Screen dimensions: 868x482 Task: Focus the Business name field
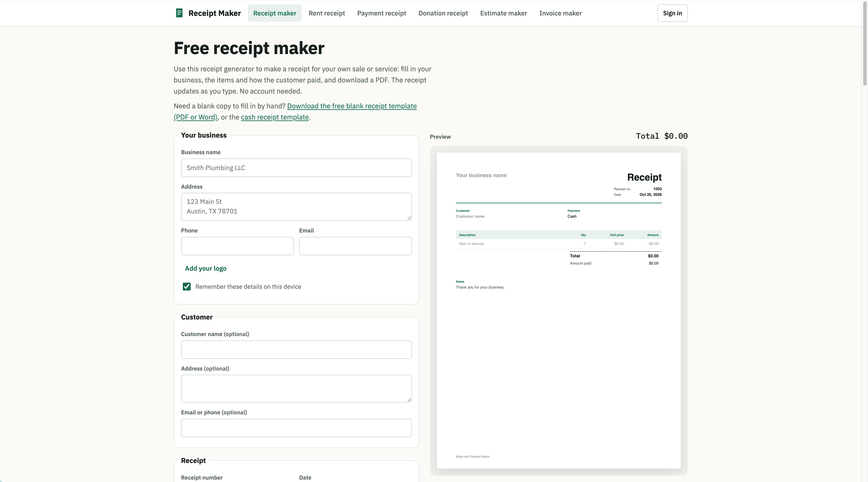[x=296, y=168]
